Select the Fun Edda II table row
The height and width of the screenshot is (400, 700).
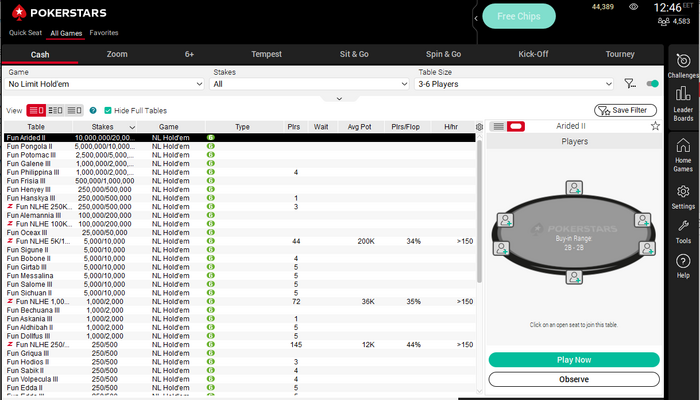click(240, 388)
